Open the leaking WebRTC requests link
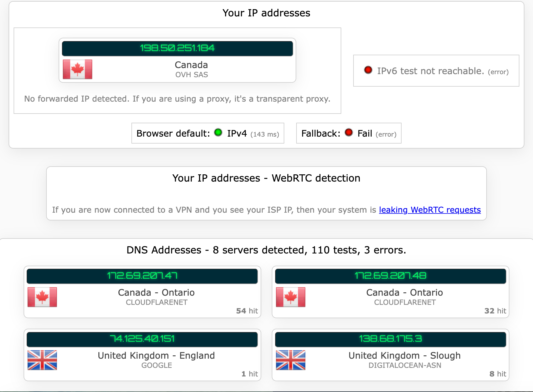The width and height of the screenshot is (533, 392). coord(430,210)
